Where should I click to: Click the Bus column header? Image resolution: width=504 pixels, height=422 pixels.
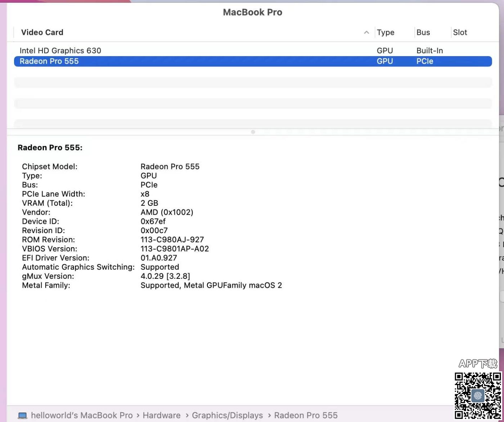pos(423,32)
